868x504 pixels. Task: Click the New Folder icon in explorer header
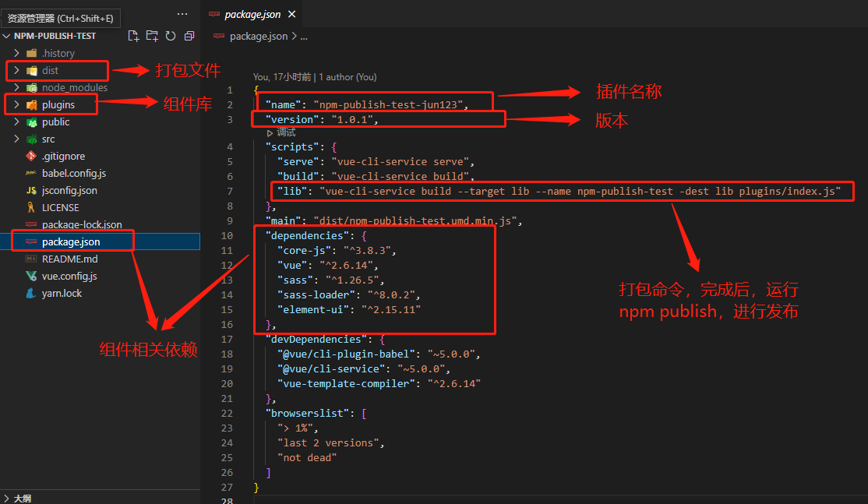click(152, 36)
